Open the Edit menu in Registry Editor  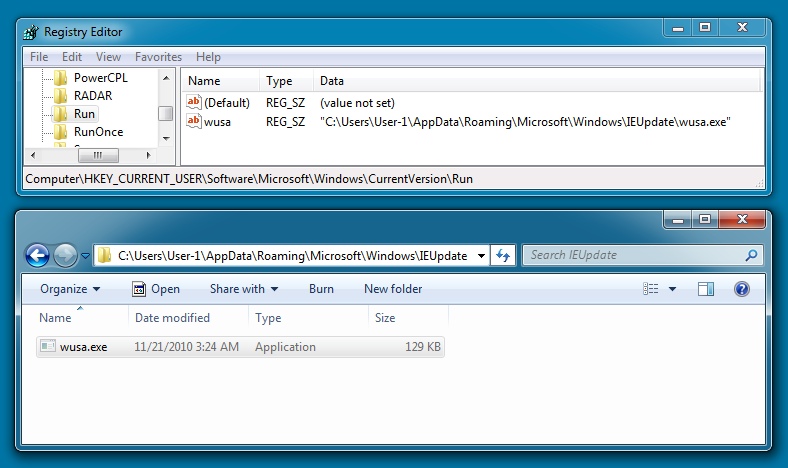click(x=71, y=57)
